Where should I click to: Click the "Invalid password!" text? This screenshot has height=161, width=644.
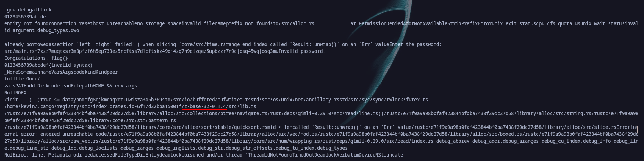tap(302, 51)
